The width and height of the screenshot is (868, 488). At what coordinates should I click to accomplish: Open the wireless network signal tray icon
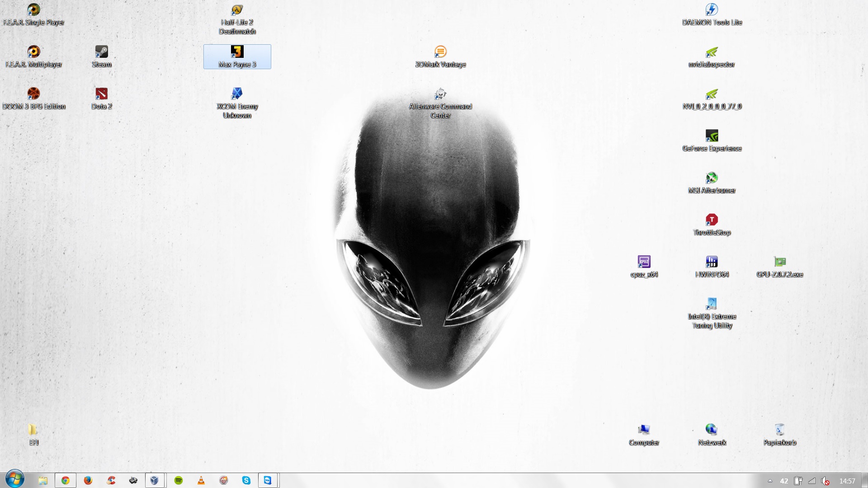(x=812, y=481)
